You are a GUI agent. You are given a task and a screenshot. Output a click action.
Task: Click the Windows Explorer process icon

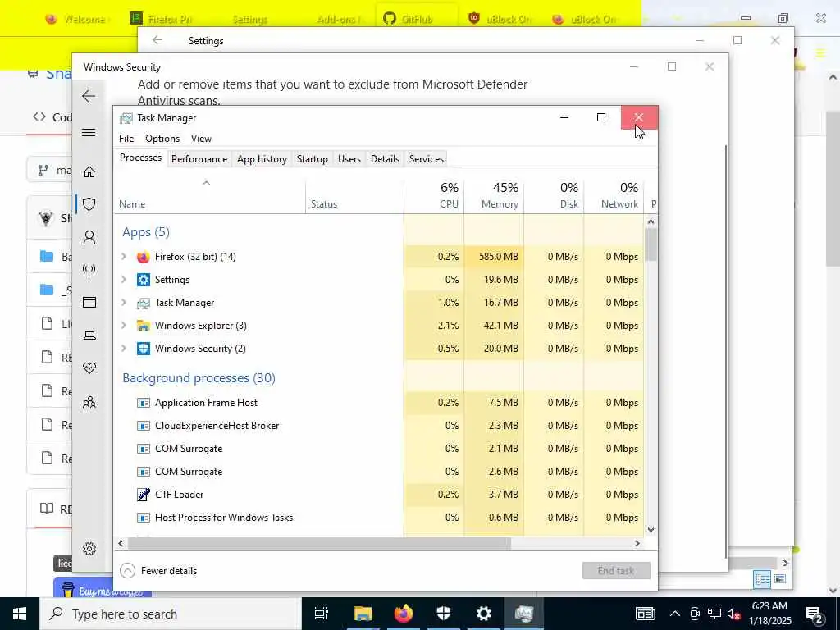coord(143,326)
